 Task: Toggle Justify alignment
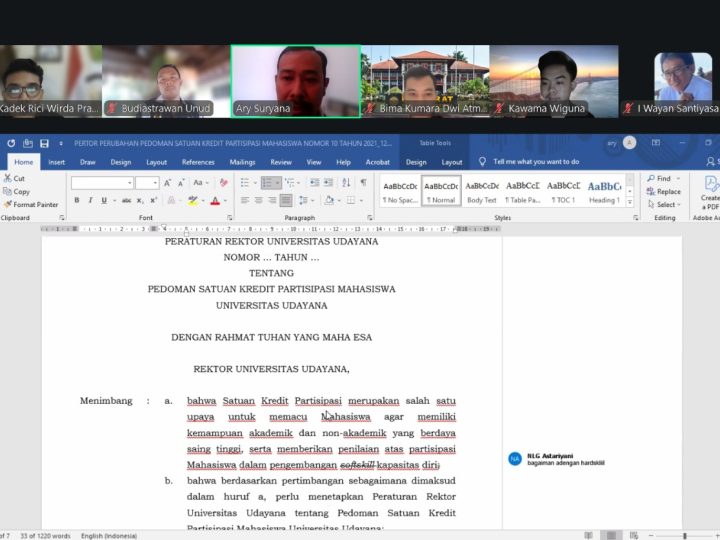pyautogui.click(x=286, y=200)
